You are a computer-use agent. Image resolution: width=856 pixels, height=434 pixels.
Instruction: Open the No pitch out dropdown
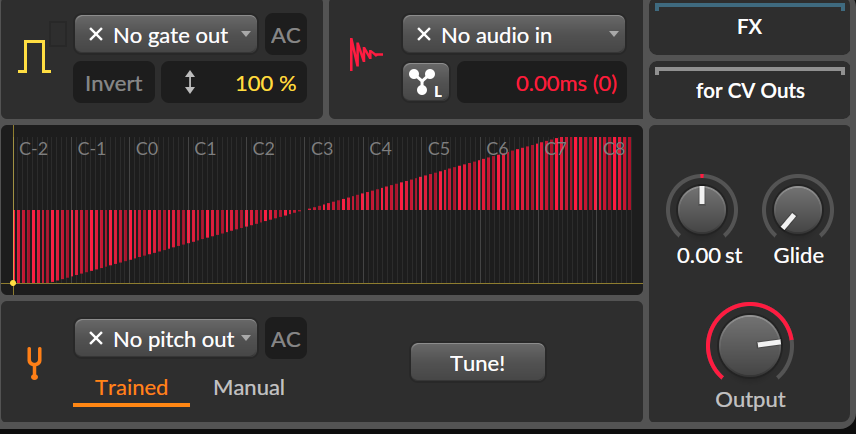(166, 338)
